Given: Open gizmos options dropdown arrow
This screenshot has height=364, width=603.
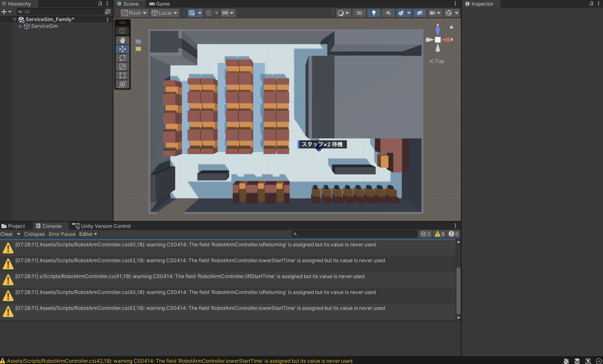Looking at the screenshot, I should coord(457,13).
